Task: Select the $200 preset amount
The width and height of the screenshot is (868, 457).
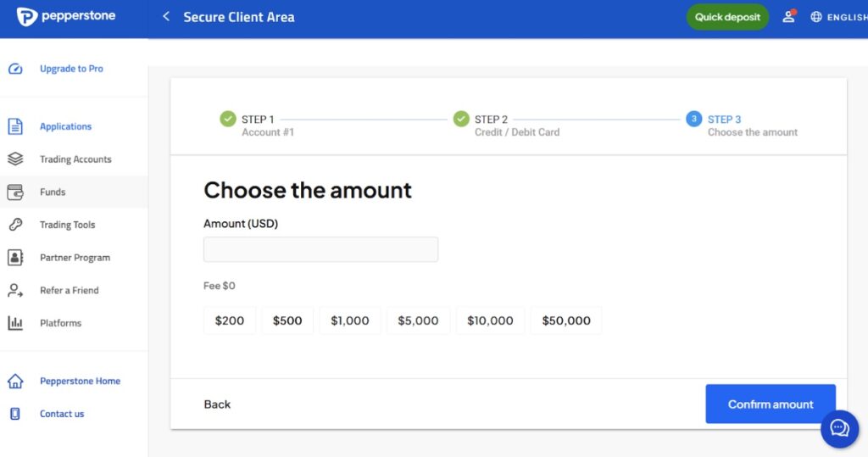Action: tap(230, 320)
